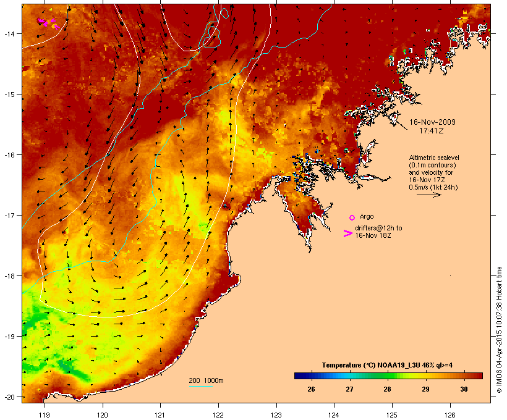Click the "(0.1m contours)" text
The width and height of the screenshot is (507, 420).
432,165
